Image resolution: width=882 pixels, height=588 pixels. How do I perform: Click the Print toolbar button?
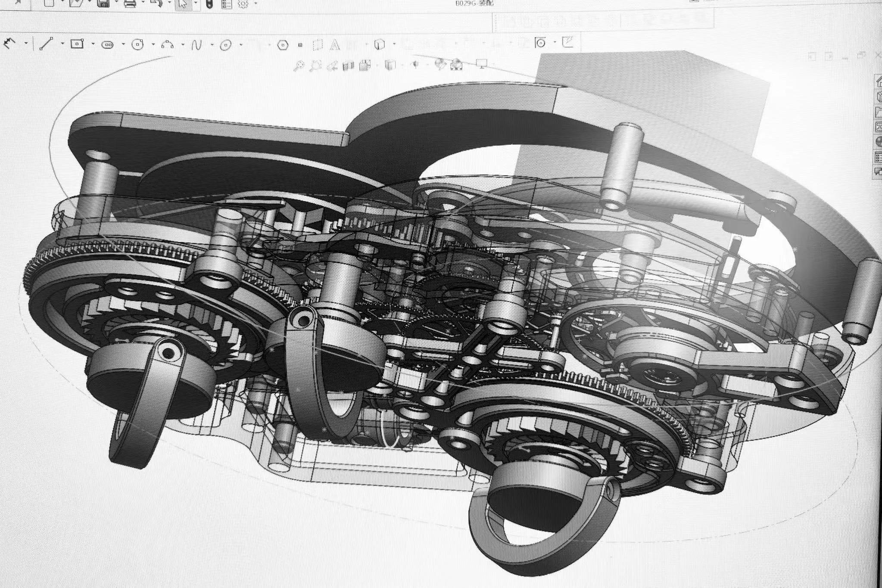[x=129, y=4]
